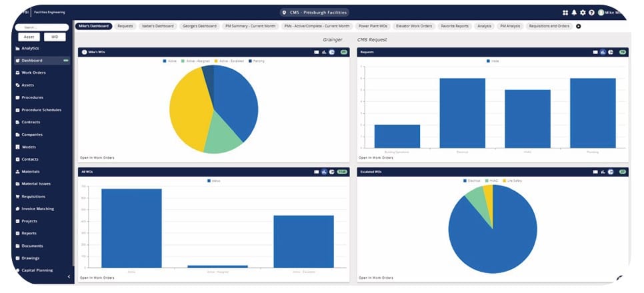Image resolution: width=644 pixels, height=293 pixels.
Task: Open the Elevator Work Orders tab
Action: 414,26
